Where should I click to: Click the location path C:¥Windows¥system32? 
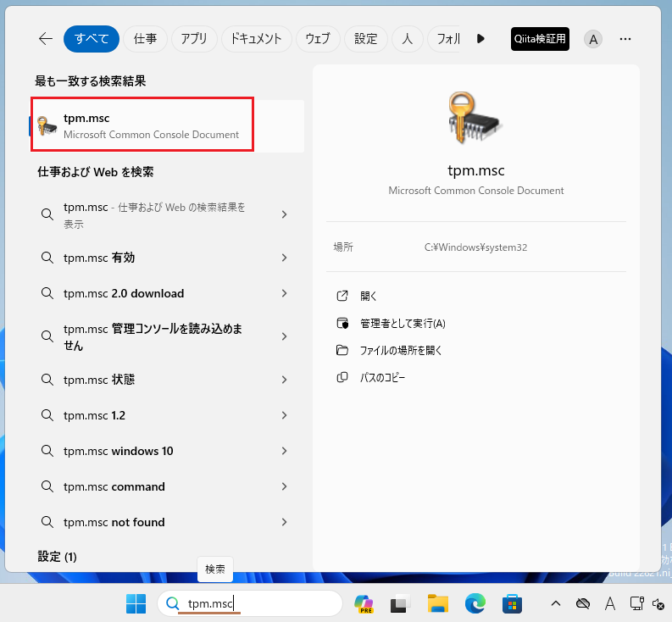[x=475, y=247]
